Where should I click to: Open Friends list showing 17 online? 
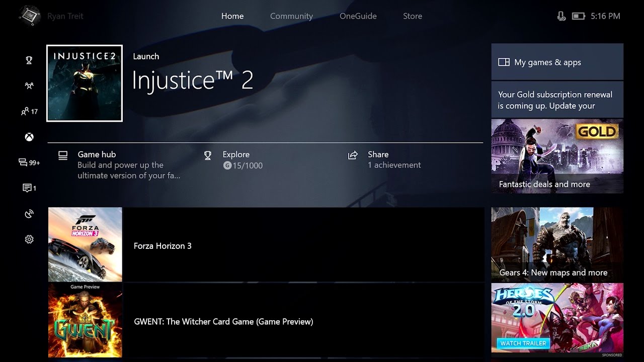pyautogui.click(x=29, y=112)
